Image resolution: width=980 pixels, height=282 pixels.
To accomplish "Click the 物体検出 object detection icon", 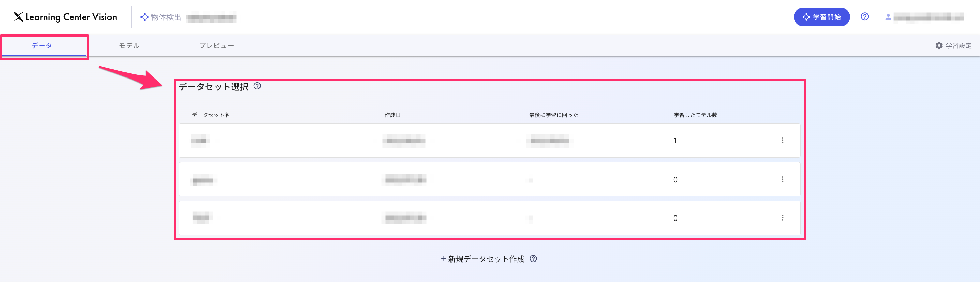I will click(x=144, y=17).
